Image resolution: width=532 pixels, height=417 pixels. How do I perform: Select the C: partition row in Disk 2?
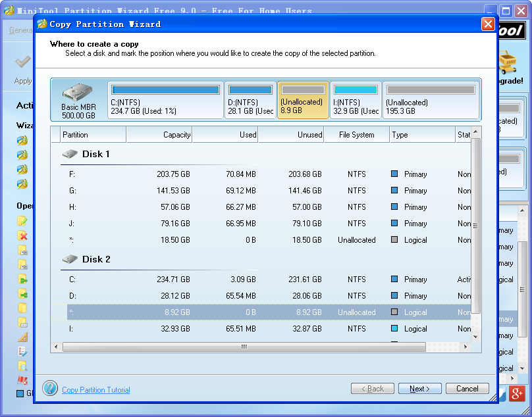(x=261, y=280)
